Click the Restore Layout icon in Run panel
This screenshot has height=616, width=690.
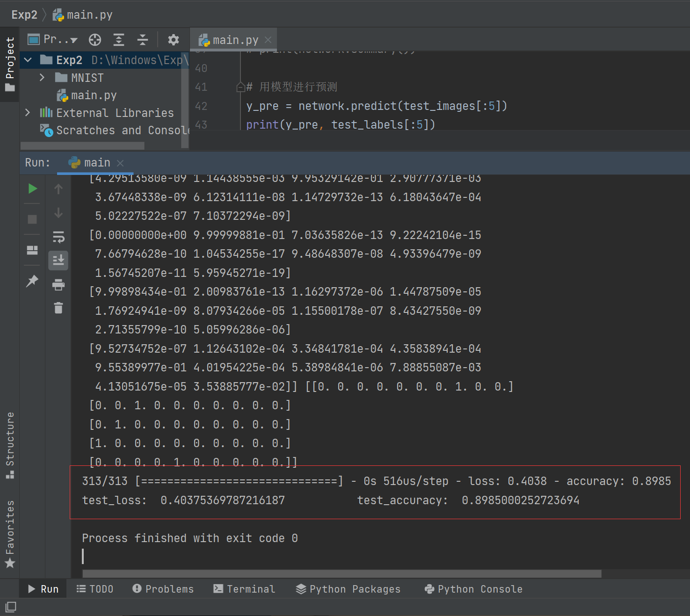(32, 250)
